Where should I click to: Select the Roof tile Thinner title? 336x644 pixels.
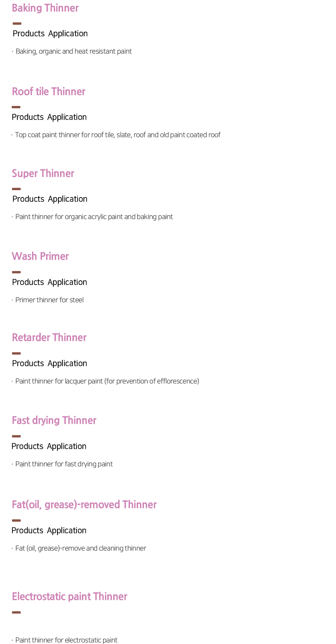pos(49,92)
